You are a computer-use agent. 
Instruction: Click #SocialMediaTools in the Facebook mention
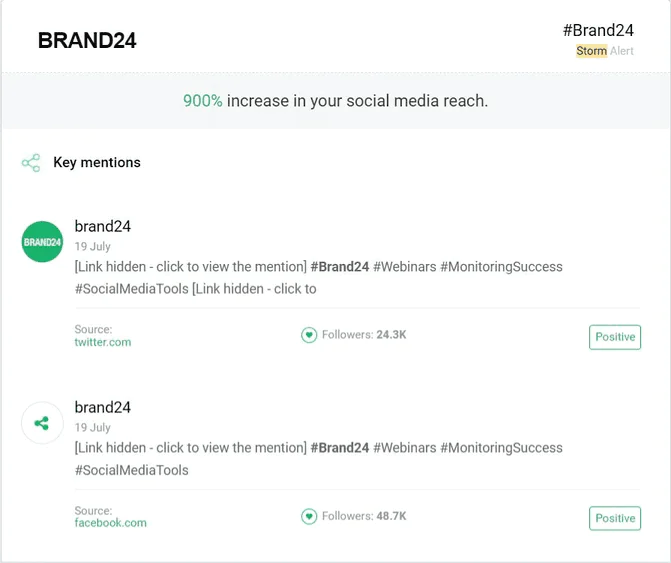coord(132,470)
